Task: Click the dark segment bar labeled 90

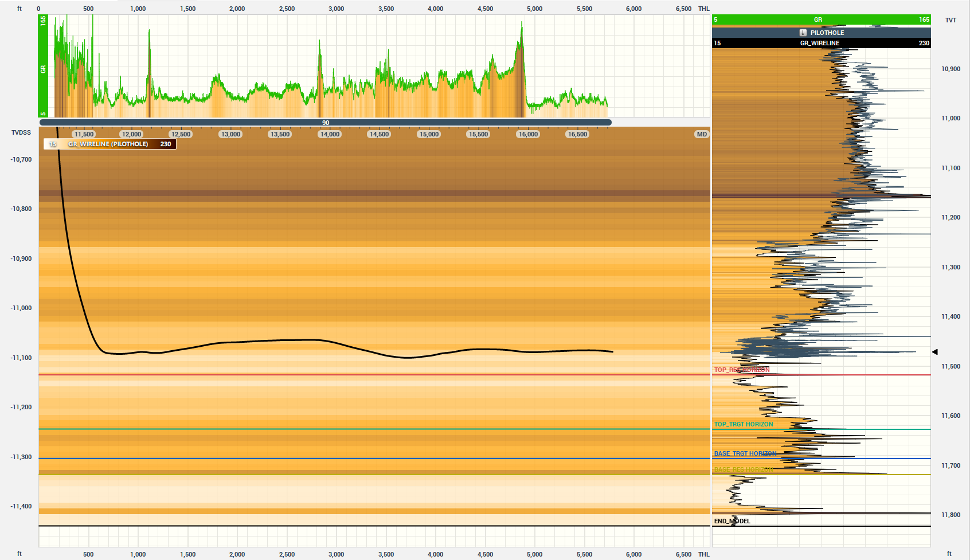Action: point(326,123)
